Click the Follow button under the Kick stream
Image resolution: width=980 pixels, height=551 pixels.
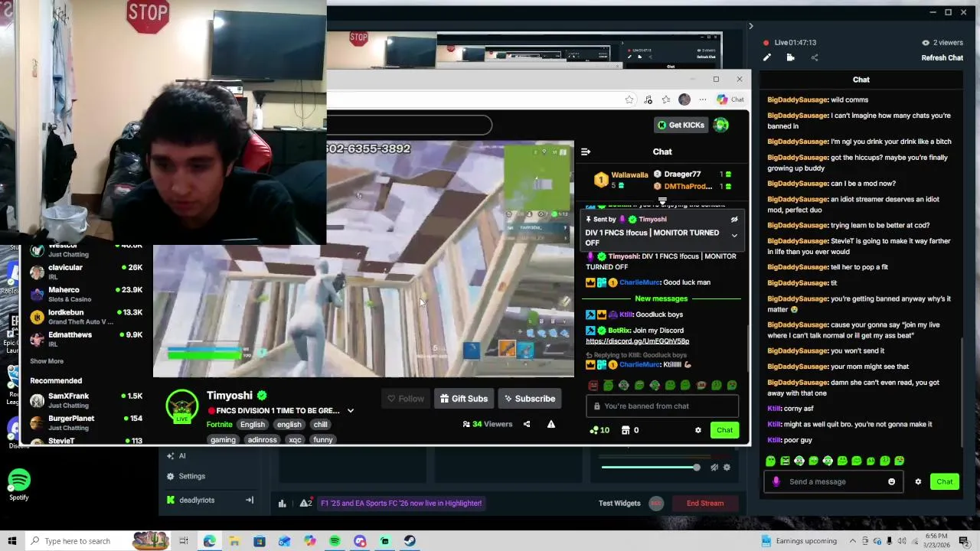point(405,398)
